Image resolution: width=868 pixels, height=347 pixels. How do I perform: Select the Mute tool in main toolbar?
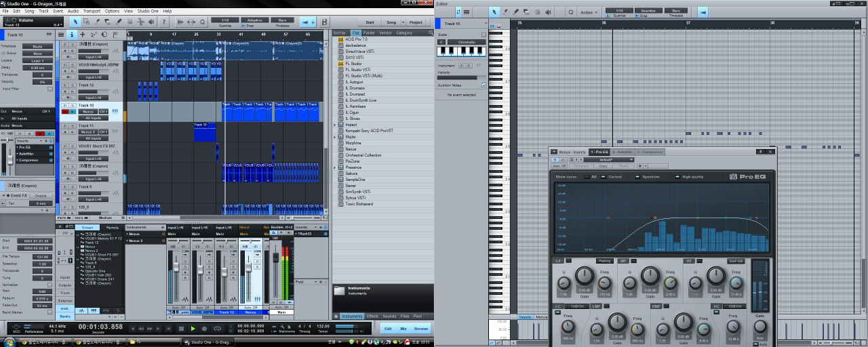(130, 22)
